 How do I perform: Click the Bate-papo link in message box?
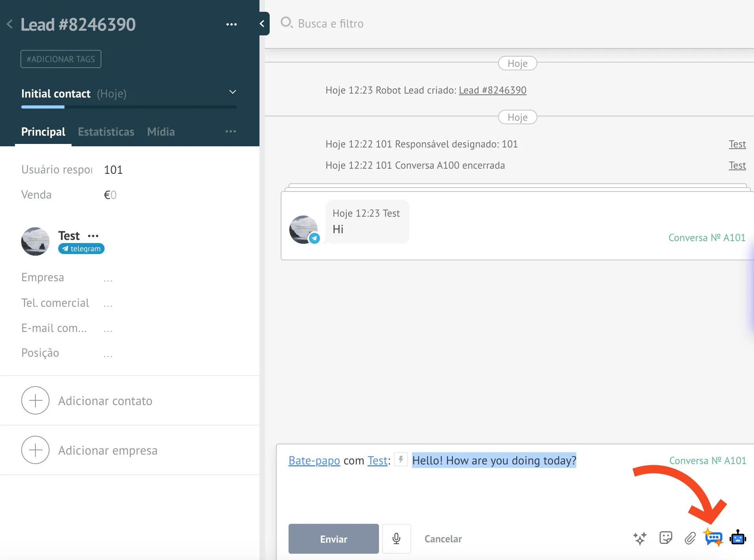coord(314,461)
